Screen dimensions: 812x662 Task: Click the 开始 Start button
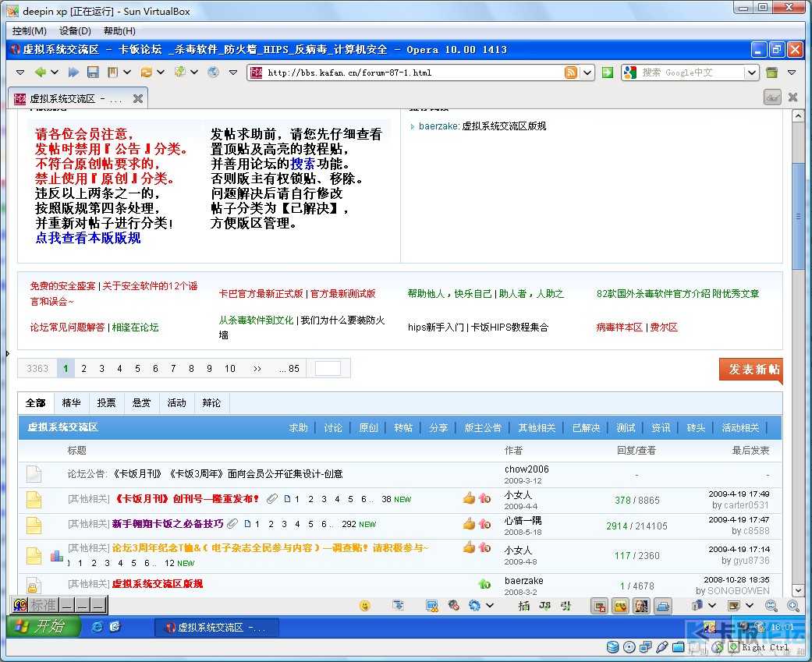pyautogui.click(x=44, y=627)
